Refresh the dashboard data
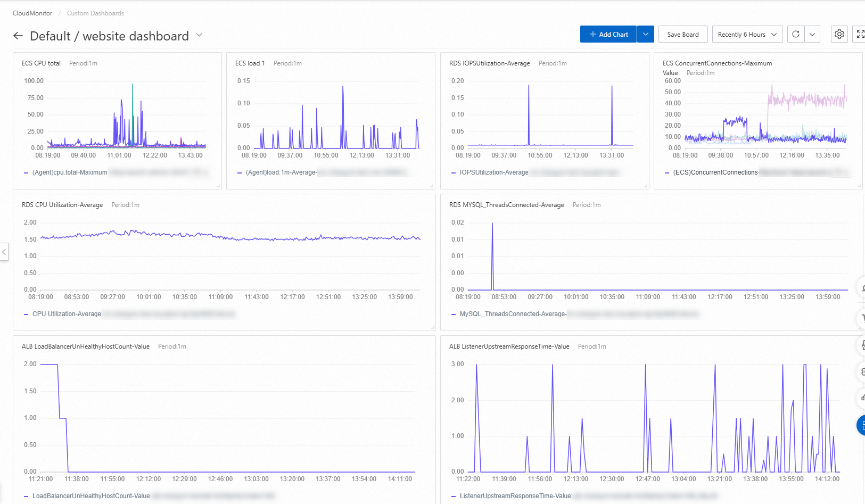 [795, 34]
